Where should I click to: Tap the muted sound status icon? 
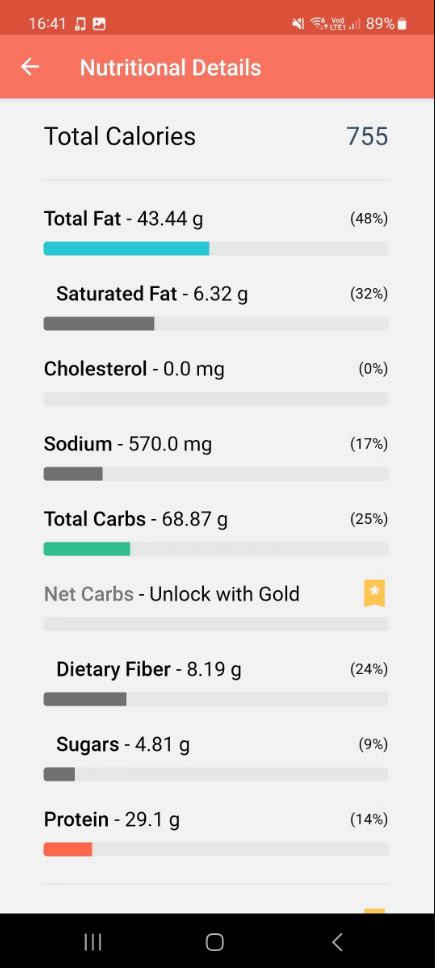pyautogui.click(x=298, y=24)
